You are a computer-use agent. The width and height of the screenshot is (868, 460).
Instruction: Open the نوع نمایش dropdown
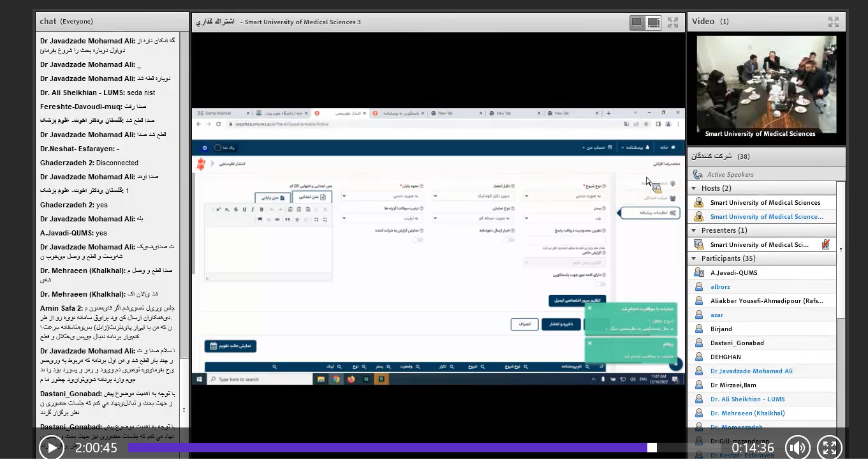point(473,218)
